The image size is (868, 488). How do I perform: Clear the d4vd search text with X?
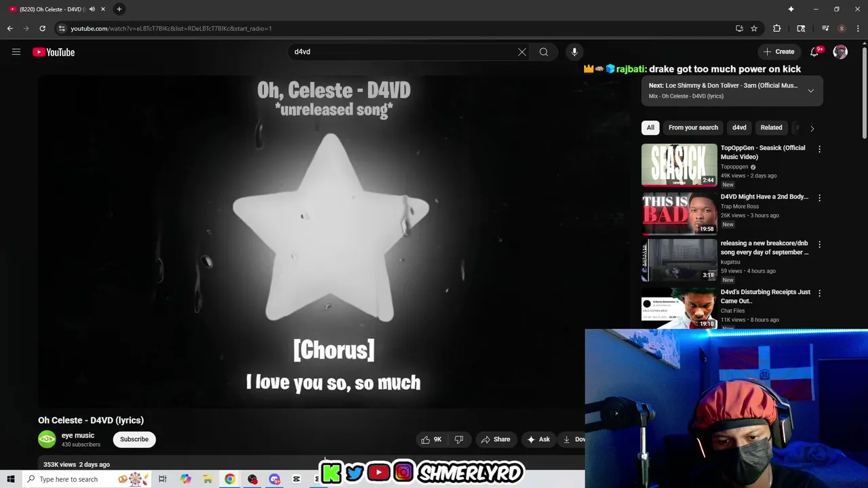pyautogui.click(x=522, y=52)
